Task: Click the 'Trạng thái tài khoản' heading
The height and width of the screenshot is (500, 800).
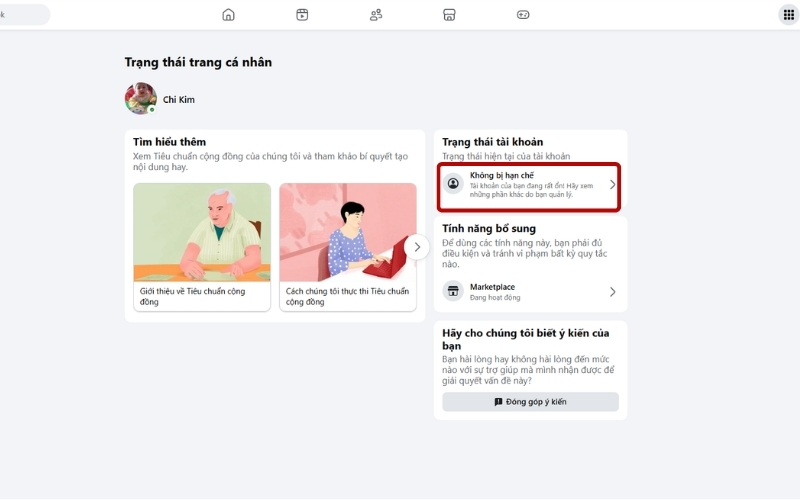Action: 492,142
